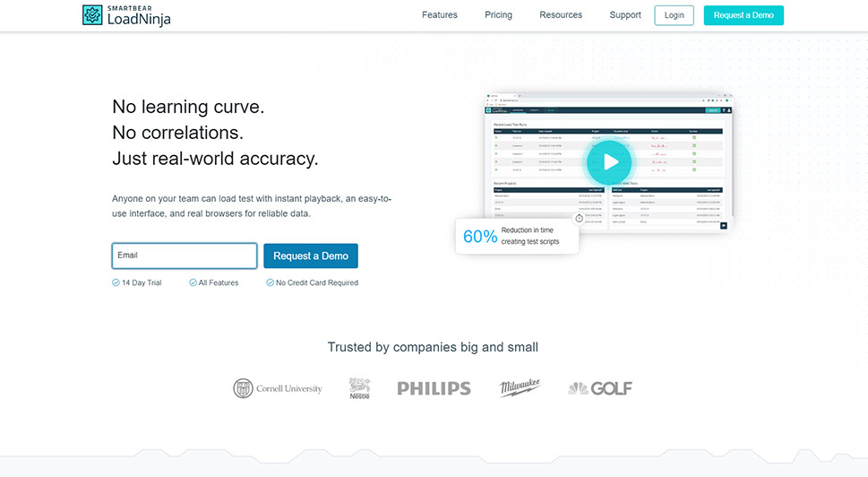
Task: Click the Nestlé logo
Action: [x=359, y=388]
